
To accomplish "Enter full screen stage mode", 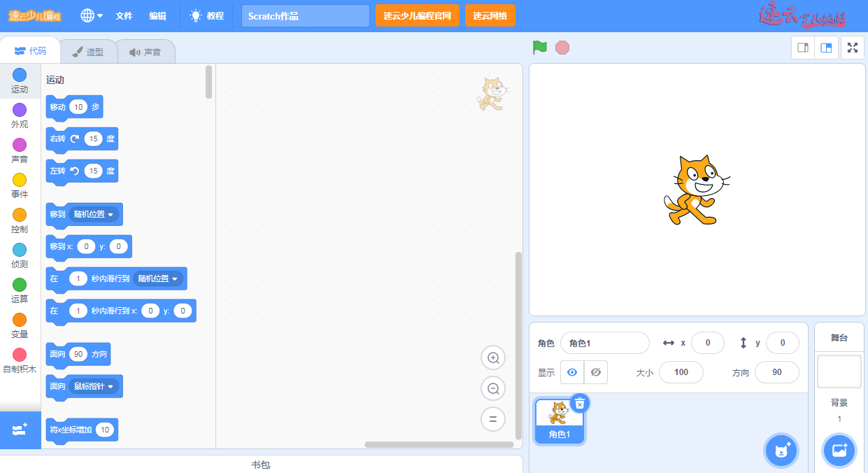I will pos(852,48).
